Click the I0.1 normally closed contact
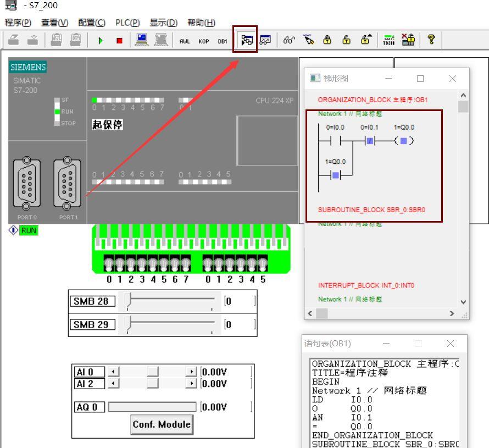The image size is (489, 448). coord(370,141)
